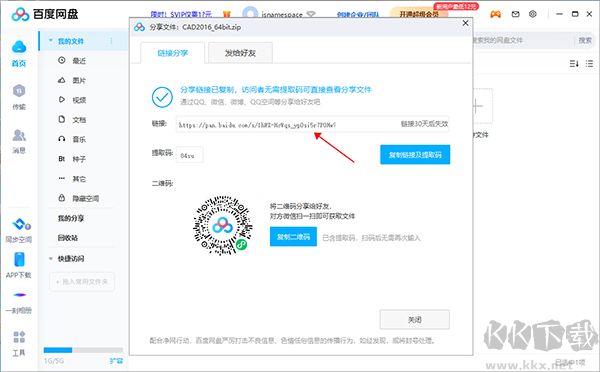The height and width of the screenshot is (372, 600).
Task: Click the APP下载 phone icon
Action: pos(19,259)
